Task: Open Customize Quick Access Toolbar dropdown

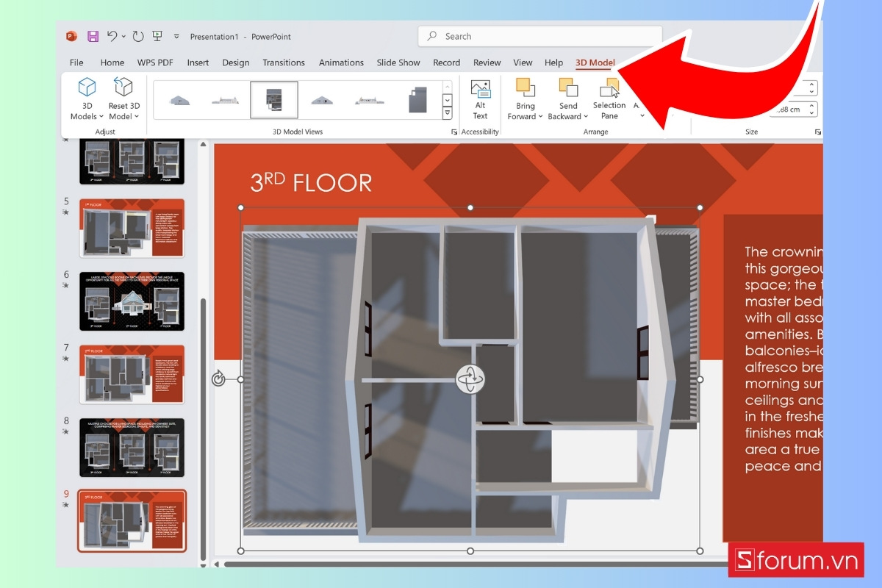Action: 176,36
